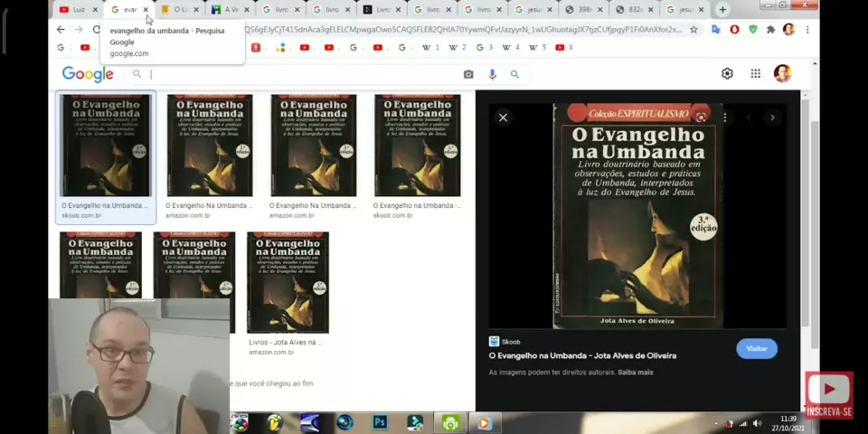Click the camera search-by-image icon
The width and height of the screenshot is (868, 434).
(468, 74)
